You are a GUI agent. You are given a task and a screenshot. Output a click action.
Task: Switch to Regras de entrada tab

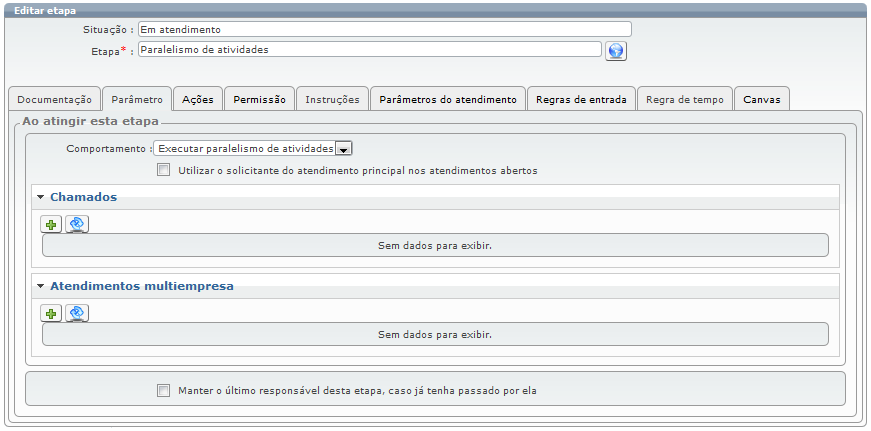click(x=581, y=100)
